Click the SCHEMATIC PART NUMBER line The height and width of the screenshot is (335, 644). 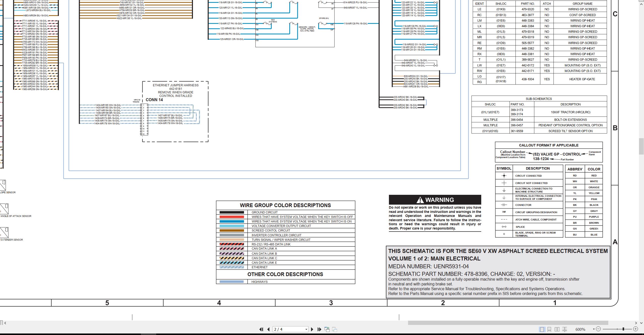click(x=472, y=274)
